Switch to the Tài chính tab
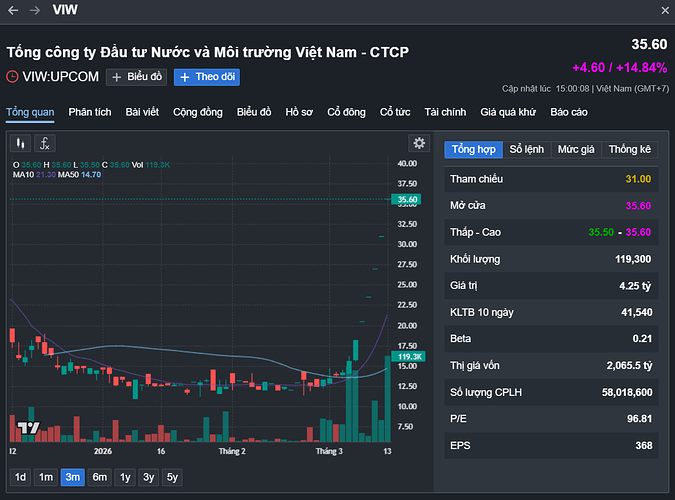The height and width of the screenshot is (500, 675). (x=445, y=112)
